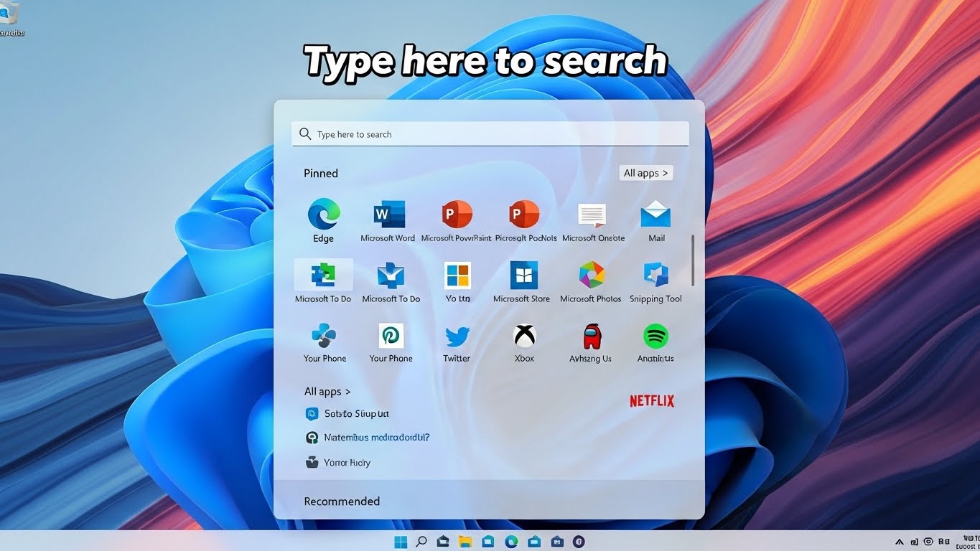Open the "Satsfo Sliuput" list entry
Viewport: 980px width, 551px height.
point(347,414)
